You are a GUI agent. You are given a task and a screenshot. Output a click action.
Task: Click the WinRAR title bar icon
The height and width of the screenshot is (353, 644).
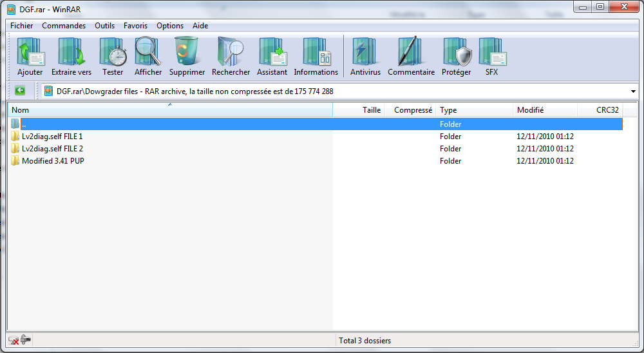[12, 10]
